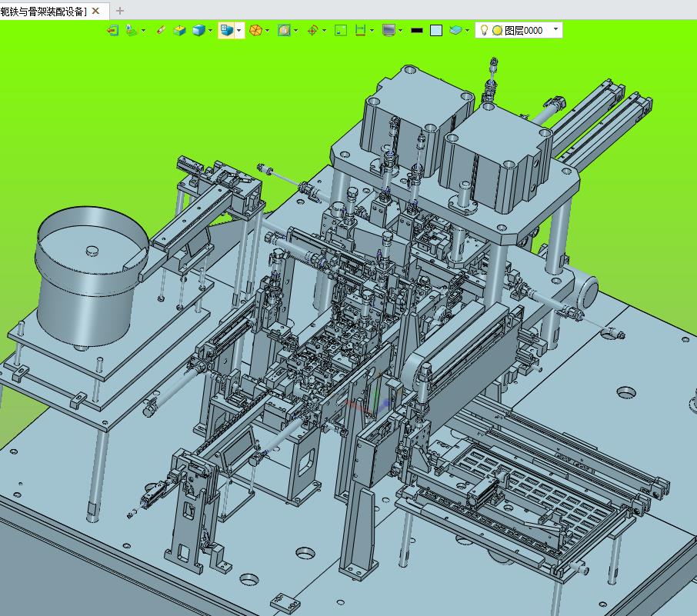Toggle the layer lightbulb visibility icon
The width and height of the screenshot is (697, 616).
(484, 30)
